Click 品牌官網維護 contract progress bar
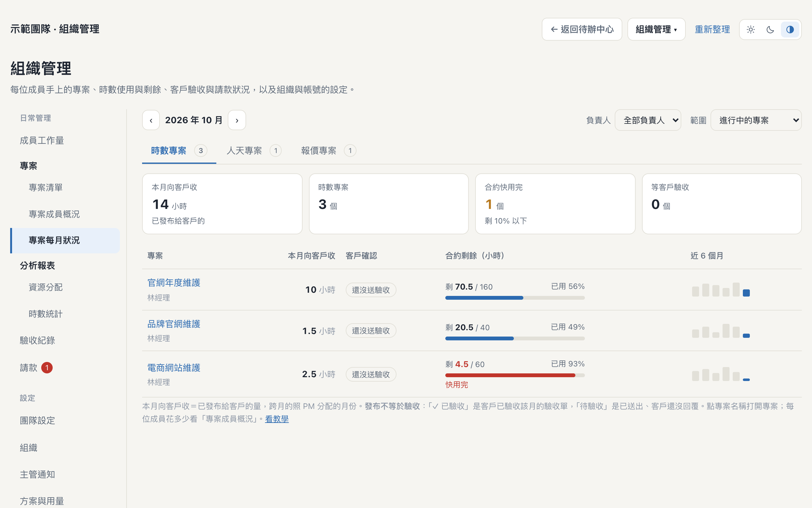Image resolution: width=812 pixels, height=508 pixels. (x=515, y=338)
